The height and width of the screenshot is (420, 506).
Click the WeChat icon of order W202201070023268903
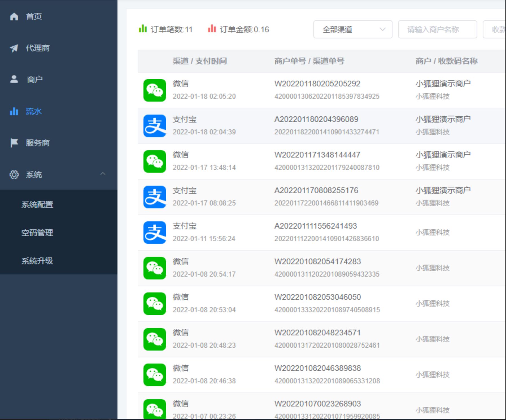(x=154, y=409)
